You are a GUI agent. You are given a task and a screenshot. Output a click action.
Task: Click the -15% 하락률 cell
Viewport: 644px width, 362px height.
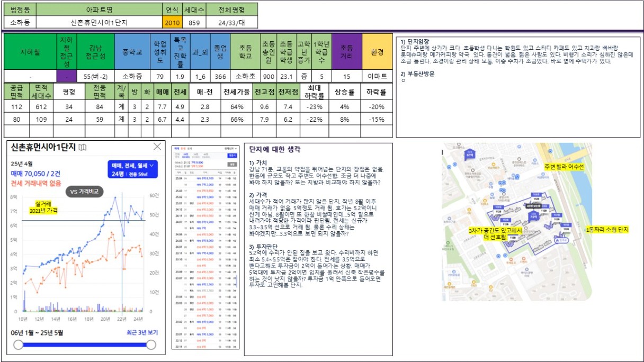377,119
